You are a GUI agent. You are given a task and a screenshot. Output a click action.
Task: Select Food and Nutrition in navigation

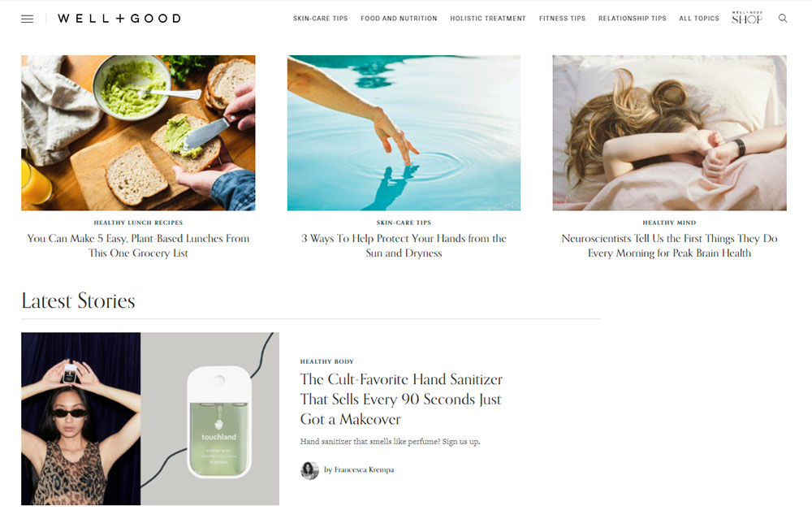point(399,18)
